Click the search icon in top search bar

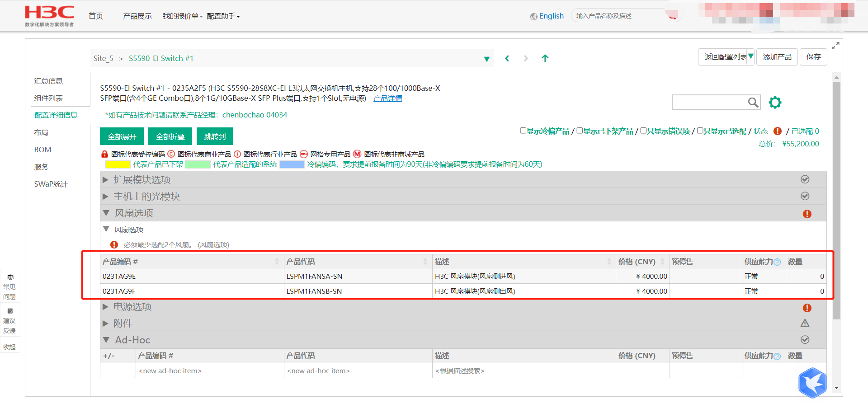tap(672, 15)
